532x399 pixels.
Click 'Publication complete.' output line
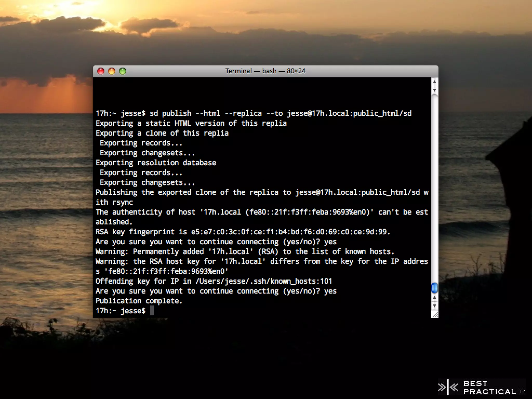point(139,301)
